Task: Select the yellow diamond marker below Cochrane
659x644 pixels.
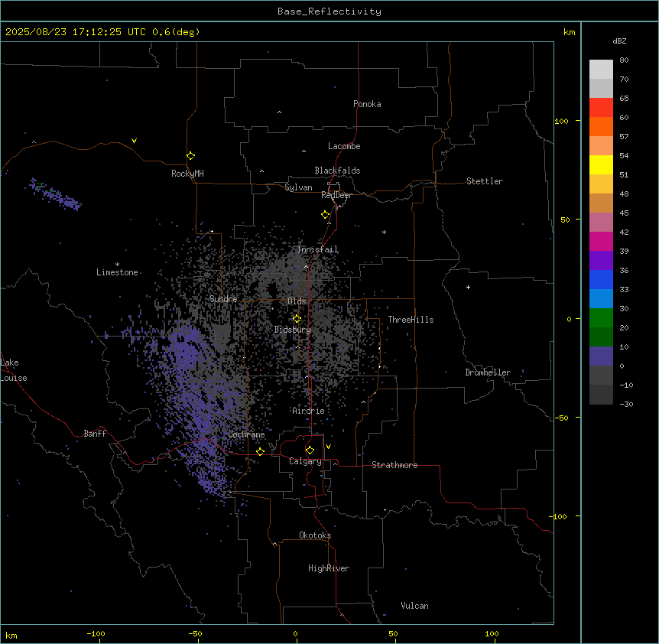Action: pyautogui.click(x=260, y=451)
